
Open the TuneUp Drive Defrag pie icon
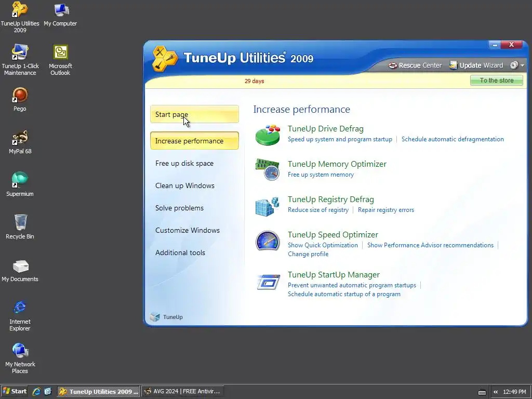click(268, 135)
